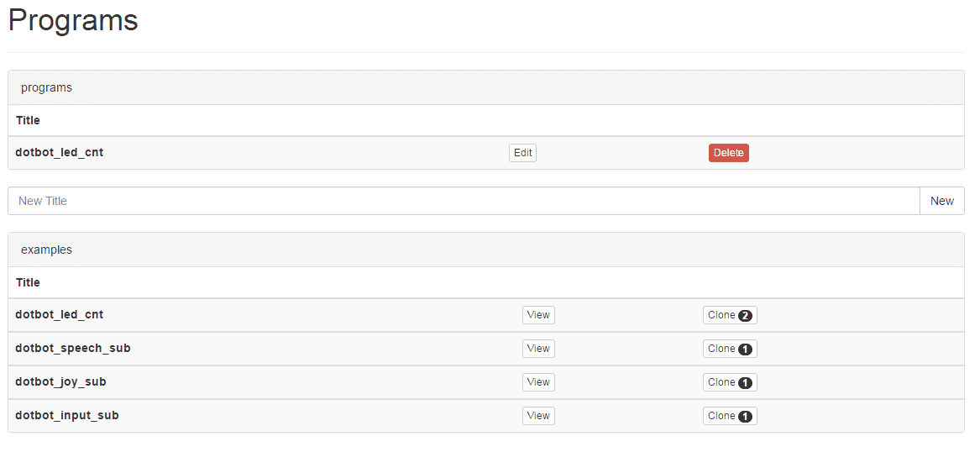Clone the dotbot_led_cnt example
This screenshot has height=452, width=980.
tap(729, 315)
